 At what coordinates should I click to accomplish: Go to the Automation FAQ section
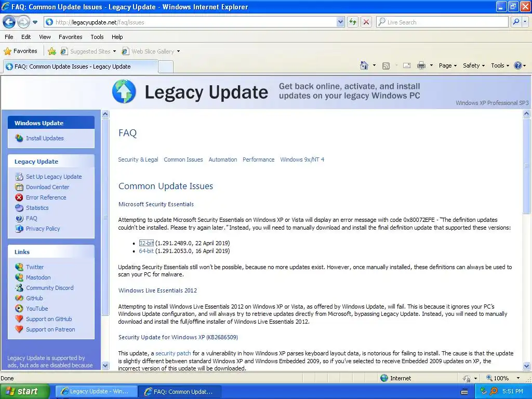(223, 159)
